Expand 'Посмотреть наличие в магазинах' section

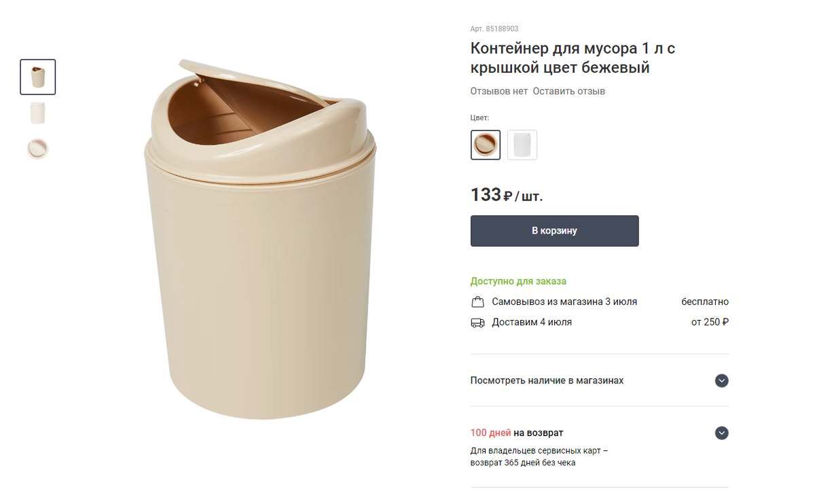[x=547, y=381]
